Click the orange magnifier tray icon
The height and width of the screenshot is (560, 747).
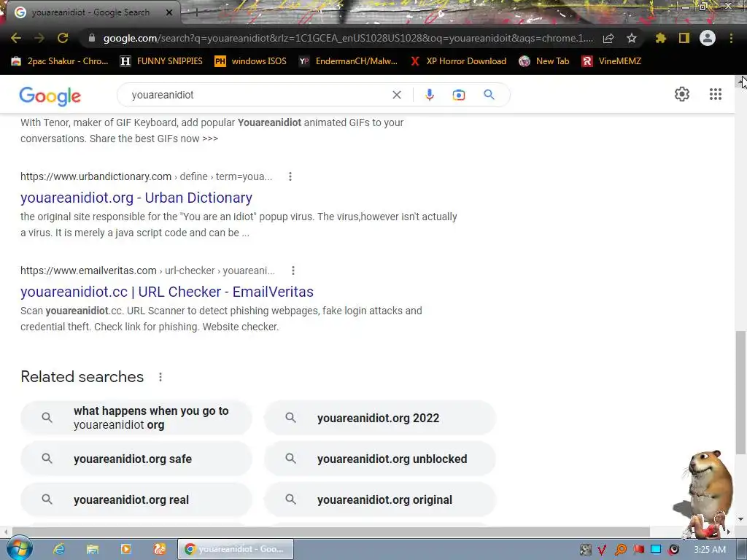(621, 550)
